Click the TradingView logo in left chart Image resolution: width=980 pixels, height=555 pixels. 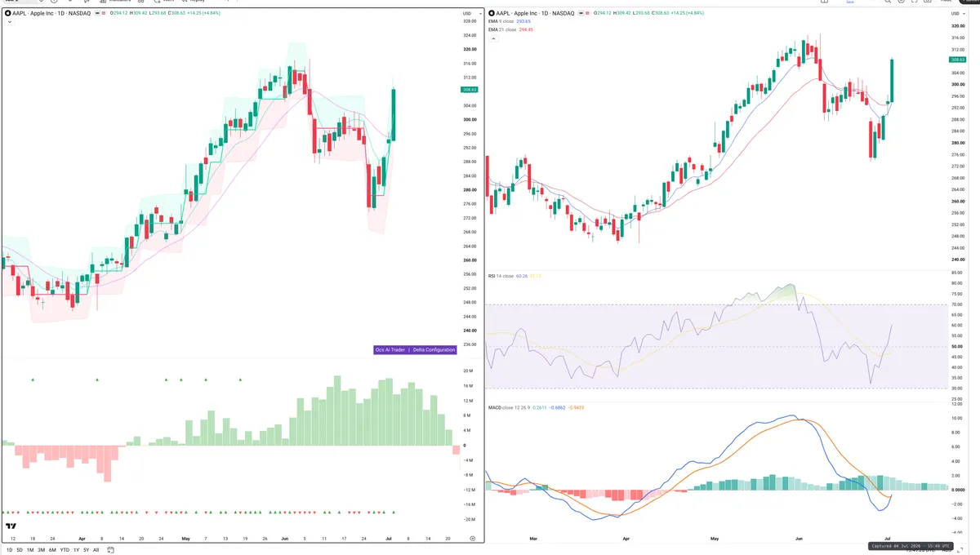(x=11, y=526)
